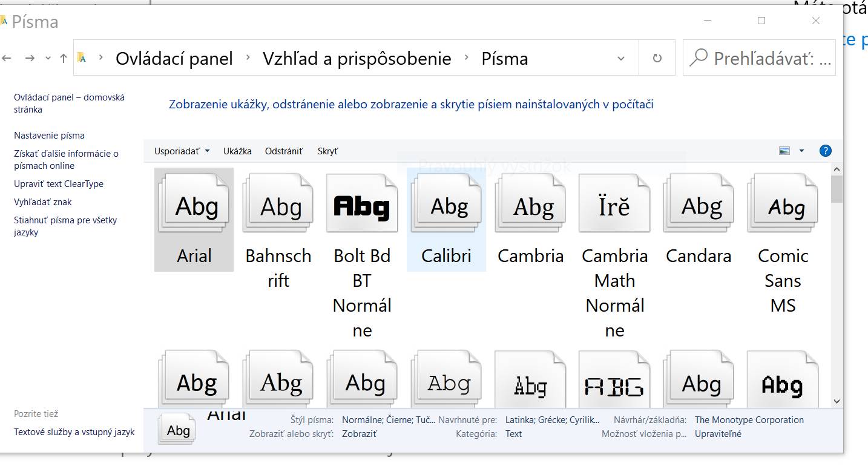Image resolution: width=868 pixels, height=469 pixels.
Task: Click The Monotype Corporation value in details
Action: 749,420
